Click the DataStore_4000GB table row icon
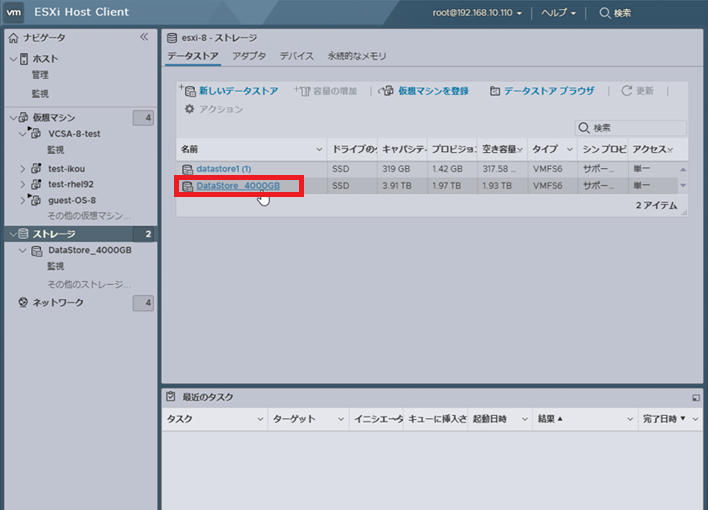This screenshot has height=510, width=708. tap(187, 186)
